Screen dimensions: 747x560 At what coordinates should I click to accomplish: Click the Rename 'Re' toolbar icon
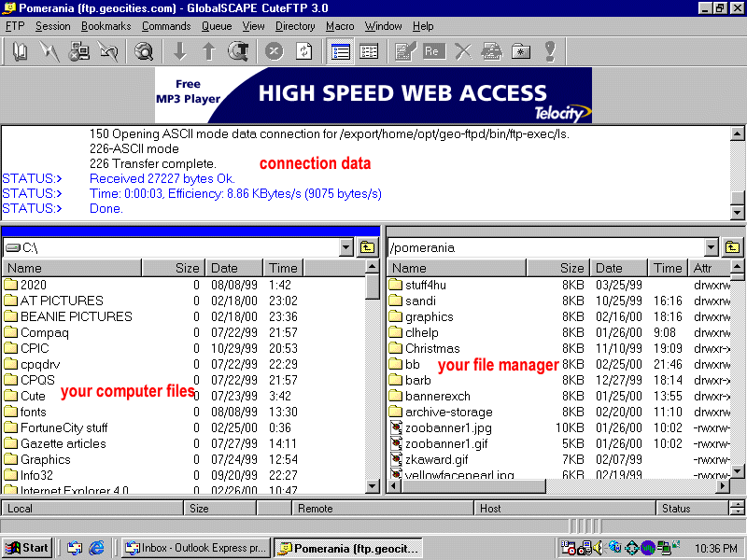click(x=433, y=52)
